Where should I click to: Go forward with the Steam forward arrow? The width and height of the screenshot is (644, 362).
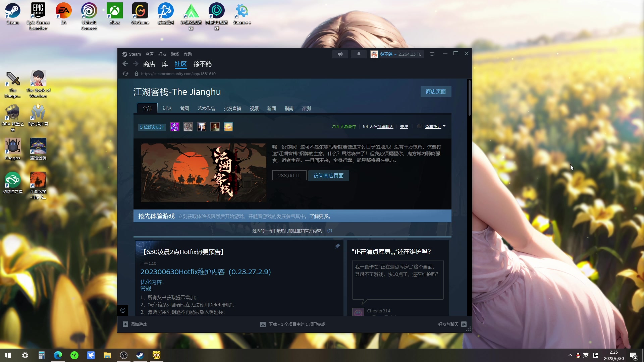[136, 64]
